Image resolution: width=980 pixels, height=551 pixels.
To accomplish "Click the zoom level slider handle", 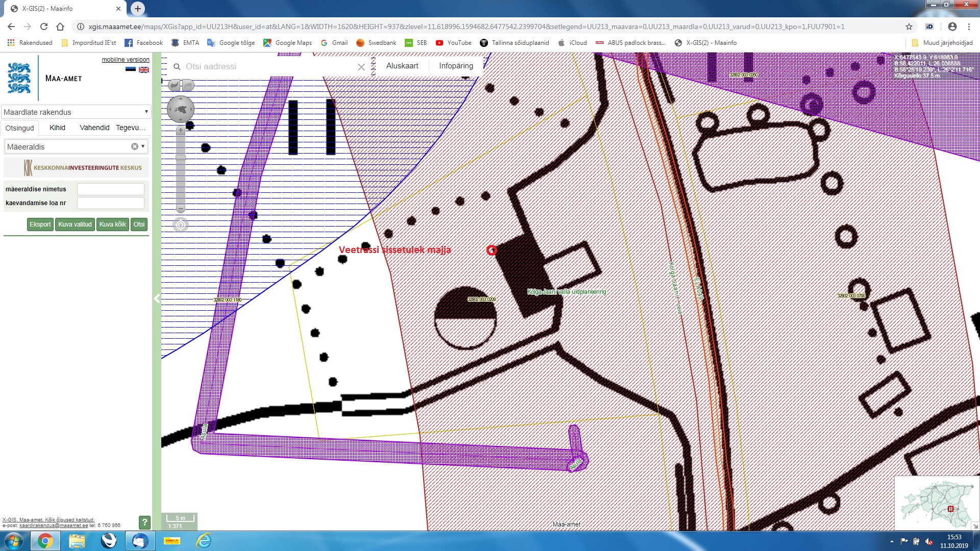I will tap(180, 158).
